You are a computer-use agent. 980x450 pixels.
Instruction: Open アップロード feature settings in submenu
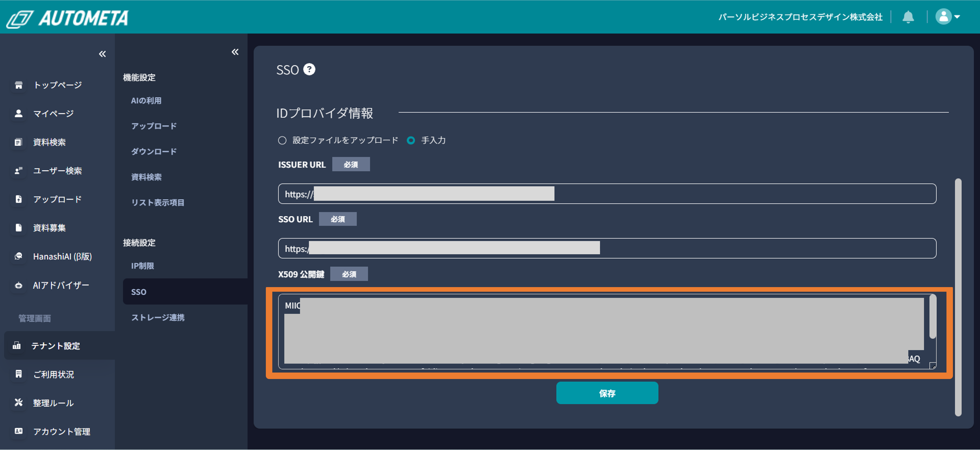click(154, 126)
